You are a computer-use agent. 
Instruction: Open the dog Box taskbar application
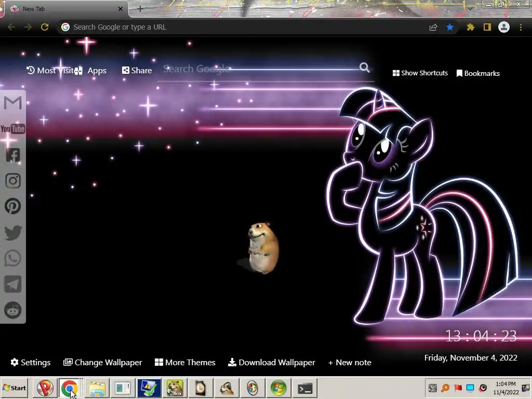(x=175, y=388)
